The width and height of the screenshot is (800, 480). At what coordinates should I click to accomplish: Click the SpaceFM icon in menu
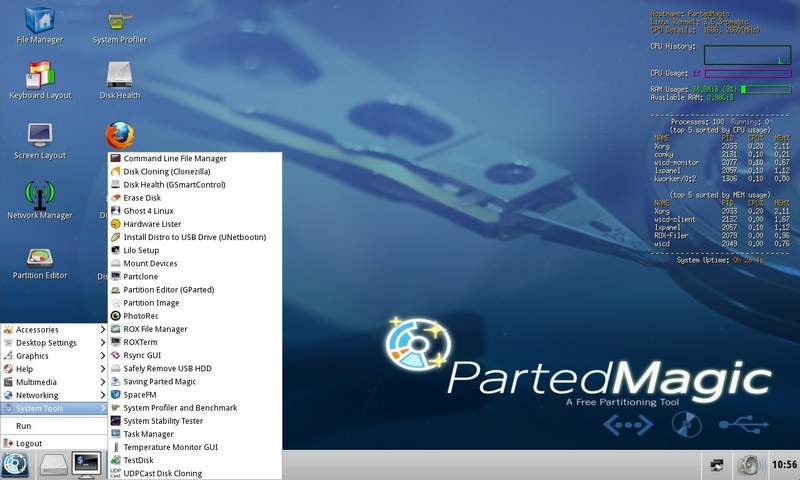(x=116, y=394)
